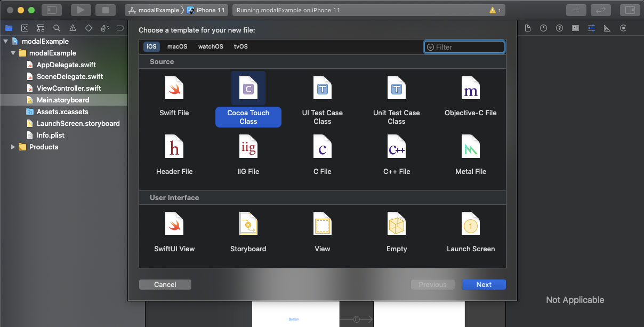Screen dimensions: 644x327
Task: Choose the Unit Test Case Class template
Action: tap(397, 100)
